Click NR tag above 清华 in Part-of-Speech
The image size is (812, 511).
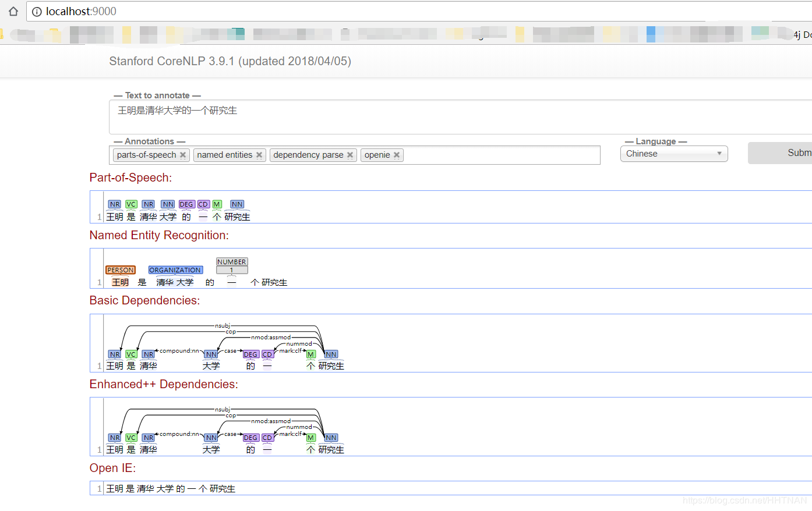tap(149, 204)
